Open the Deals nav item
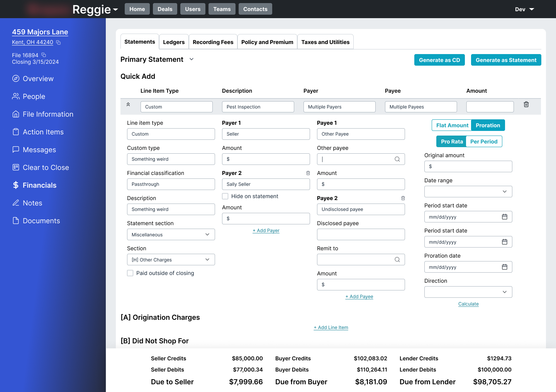556x392 pixels. 165,9
